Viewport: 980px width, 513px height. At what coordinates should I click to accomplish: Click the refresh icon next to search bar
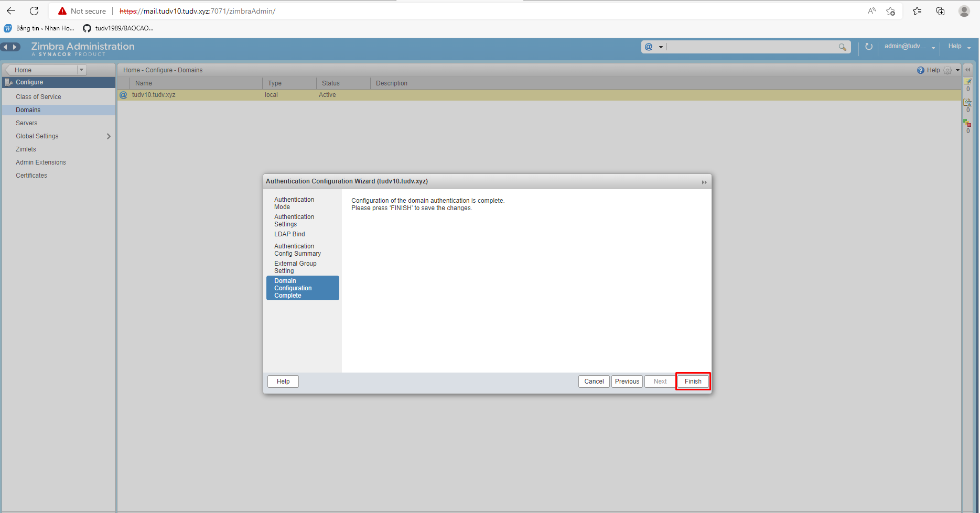869,47
